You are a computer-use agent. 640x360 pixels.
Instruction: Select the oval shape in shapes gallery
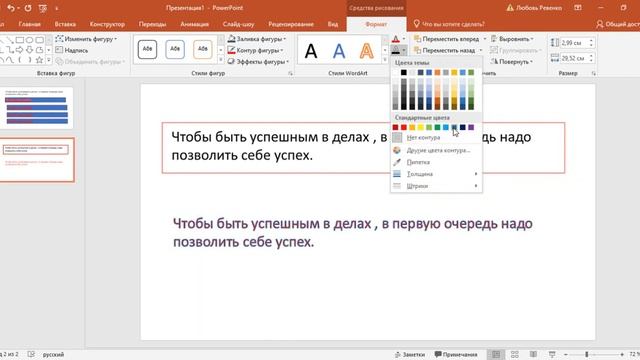(x=29, y=40)
